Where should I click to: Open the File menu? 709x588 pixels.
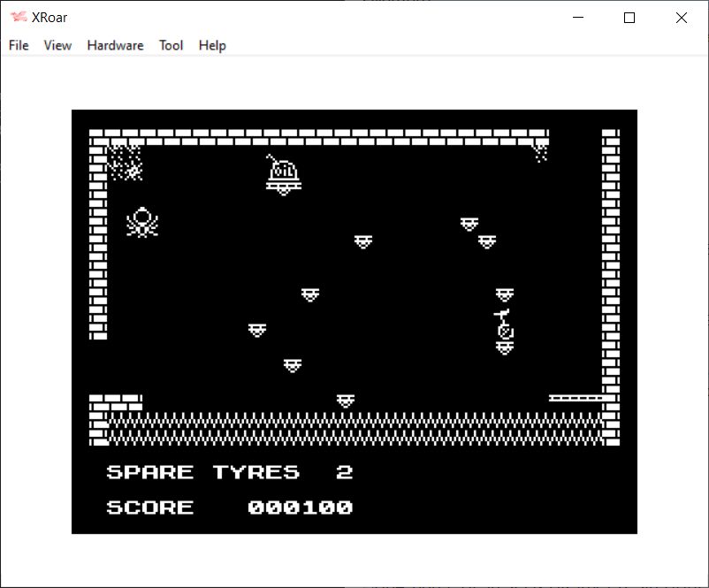tap(19, 45)
